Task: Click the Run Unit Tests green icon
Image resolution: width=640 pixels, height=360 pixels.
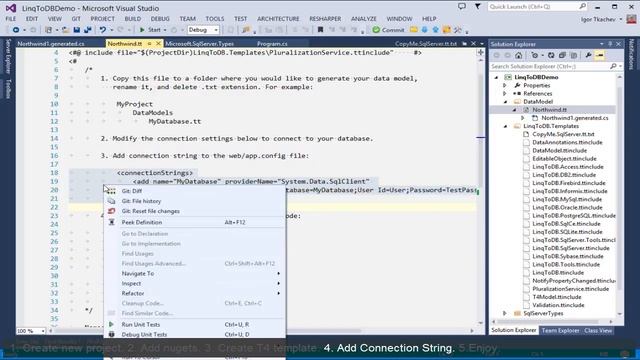Action: coord(111,324)
